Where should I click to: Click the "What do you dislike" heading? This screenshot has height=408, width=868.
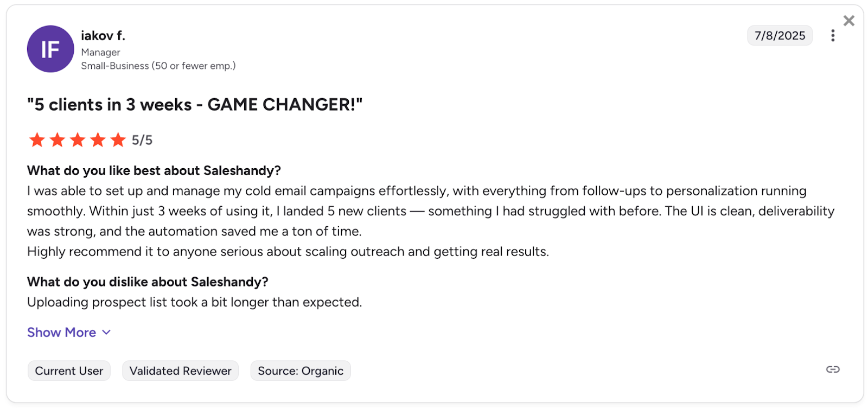(x=148, y=282)
